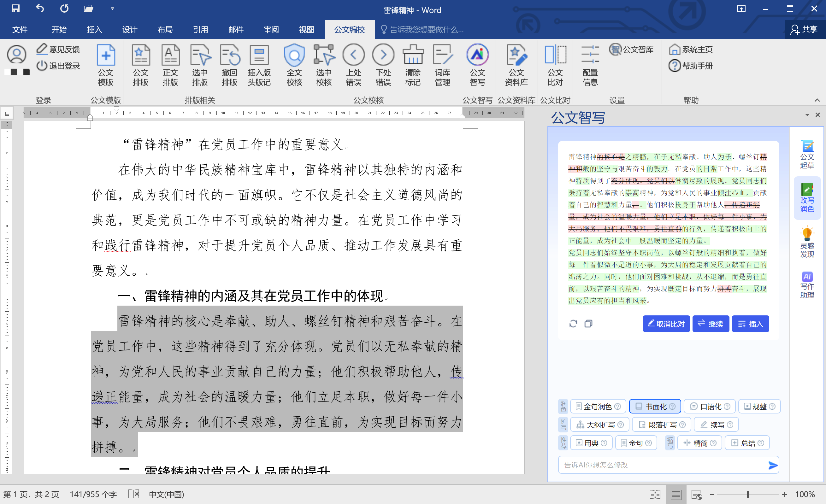Select the 续写 continue-writing option
This screenshot has width=826, height=504.
716,425
